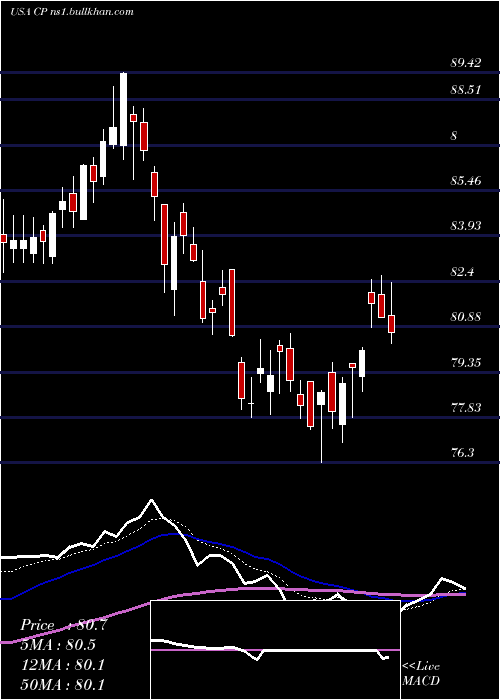Click the last red candlestick near 80.88
This screenshot has width=500, height=700.
pos(392,324)
